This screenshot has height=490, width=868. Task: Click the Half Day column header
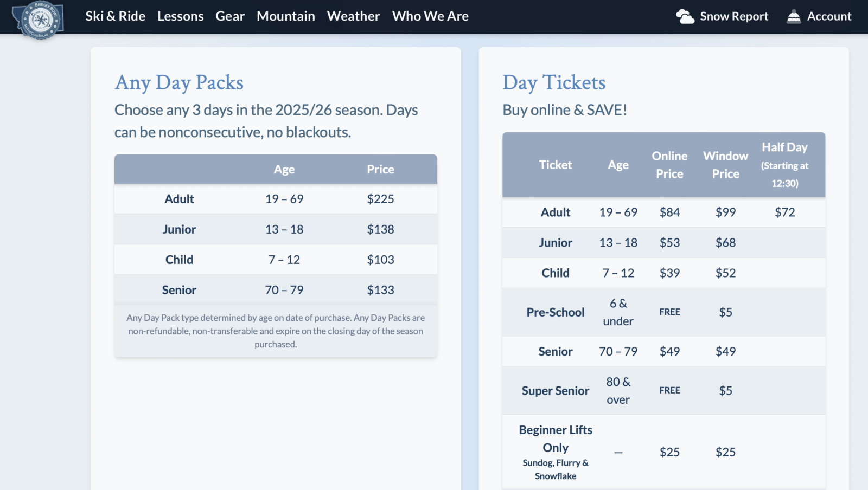[785, 164]
